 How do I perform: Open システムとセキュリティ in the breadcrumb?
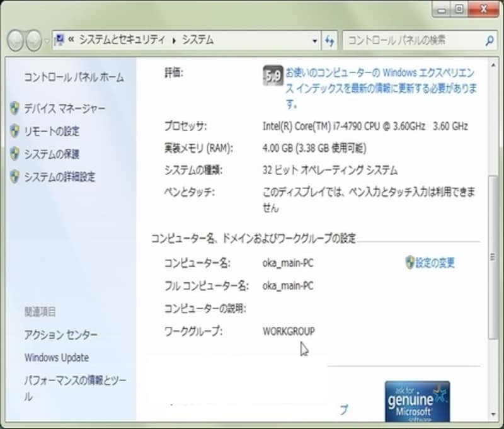122,40
